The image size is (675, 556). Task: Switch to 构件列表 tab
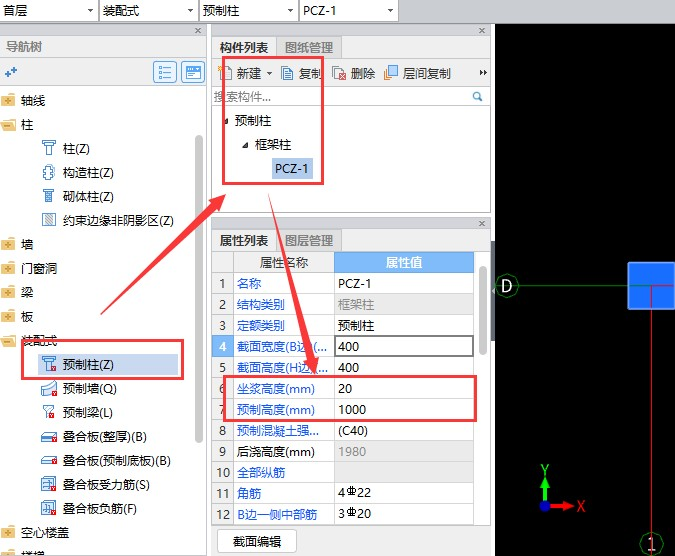[x=244, y=47]
